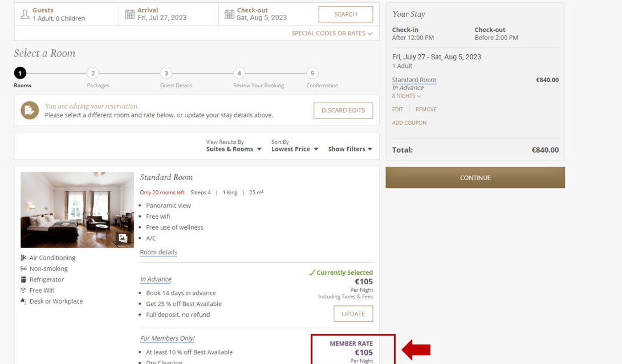622x364 pixels.
Task: Expand the 8 Nights breakdown
Action: [x=406, y=96]
